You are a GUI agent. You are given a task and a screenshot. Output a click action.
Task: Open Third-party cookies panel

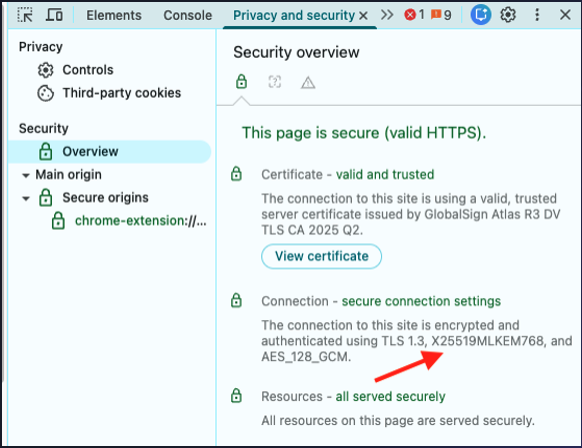click(x=122, y=93)
